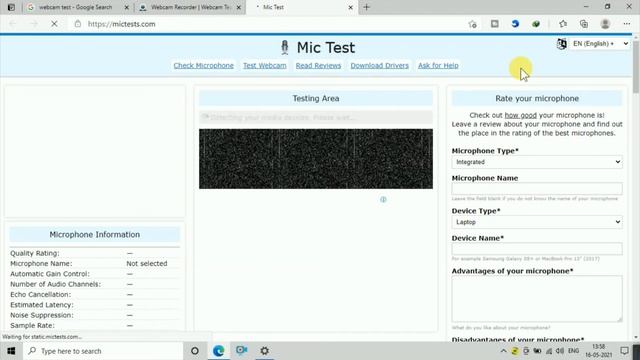Open the tab actions menu icon
The width and height of the screenshot is (640, 360).
coord(11,7)
